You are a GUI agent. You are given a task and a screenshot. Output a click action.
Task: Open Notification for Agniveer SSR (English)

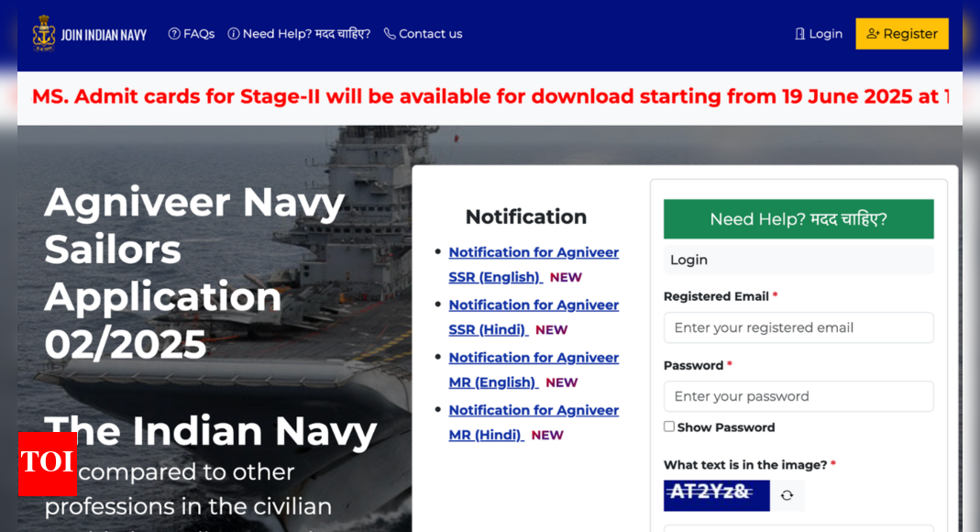(x=533, y=264)
